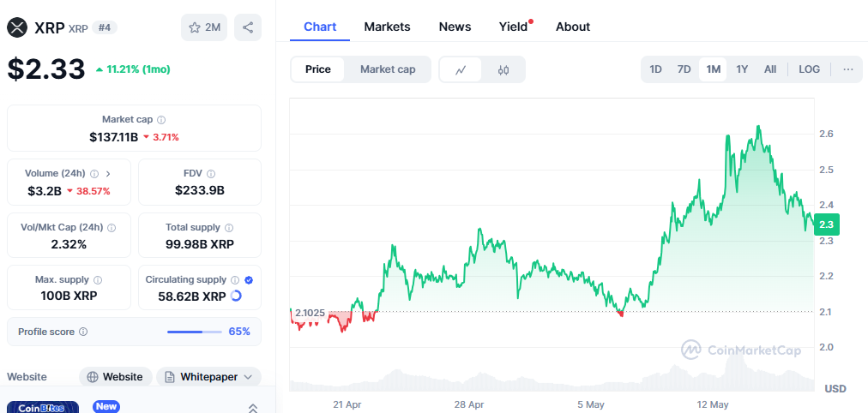Viewport: 868px width, 413px height.
Task: Toggle chart to Market cap view
Action: tap(388, 69)
